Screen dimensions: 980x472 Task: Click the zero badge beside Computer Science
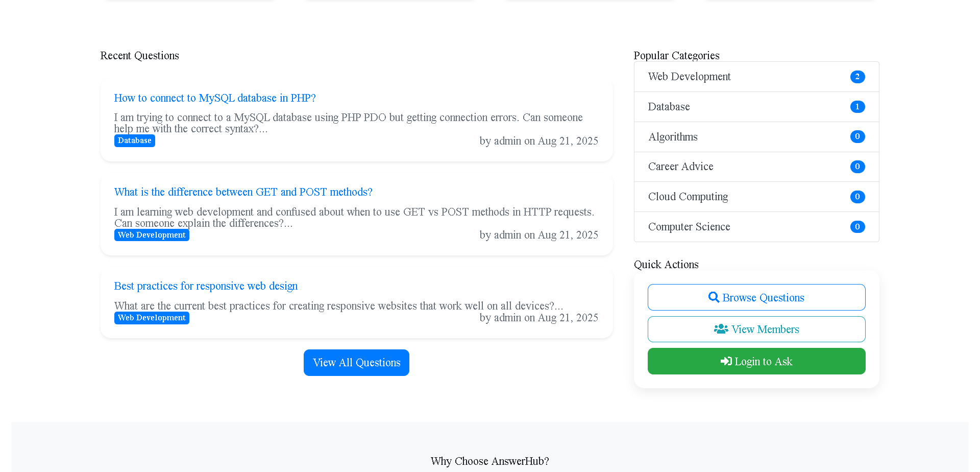tap(858, 227)
